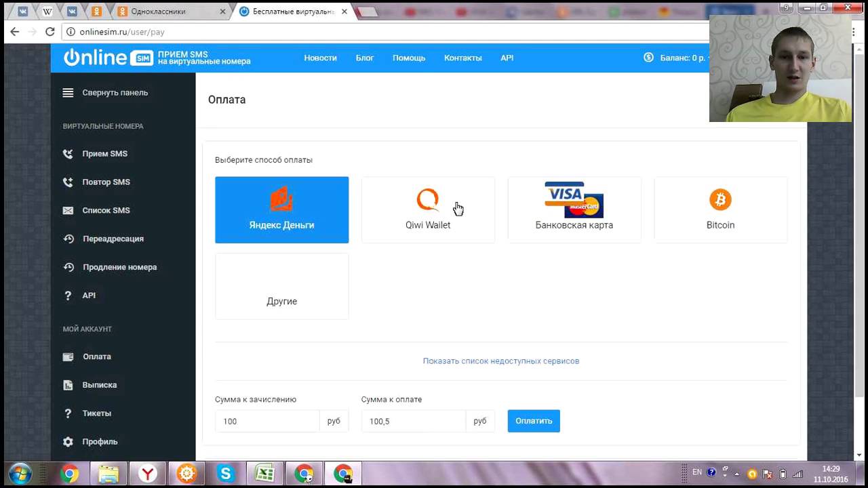Go back with browser back arrow

coord(15,32)
